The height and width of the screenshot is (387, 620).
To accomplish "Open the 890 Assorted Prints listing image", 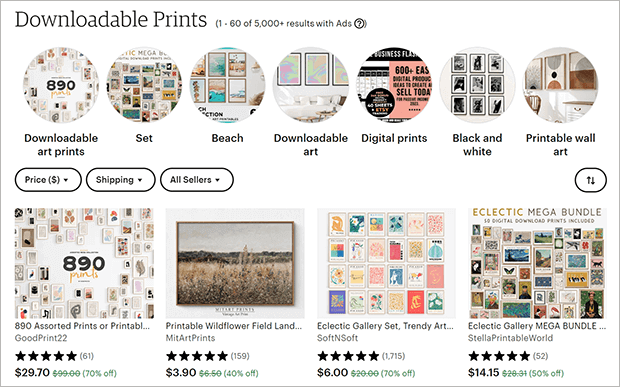I will point(84,263).
